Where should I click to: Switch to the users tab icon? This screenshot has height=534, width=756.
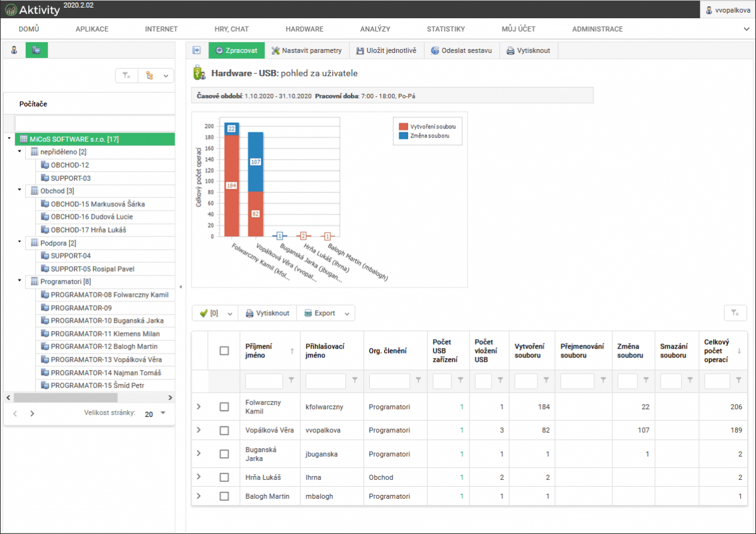(x=14, y=50)
